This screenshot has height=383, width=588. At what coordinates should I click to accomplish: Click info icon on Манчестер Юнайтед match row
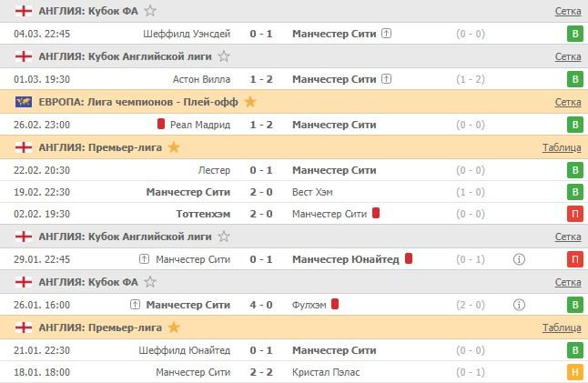coord(520,259)
